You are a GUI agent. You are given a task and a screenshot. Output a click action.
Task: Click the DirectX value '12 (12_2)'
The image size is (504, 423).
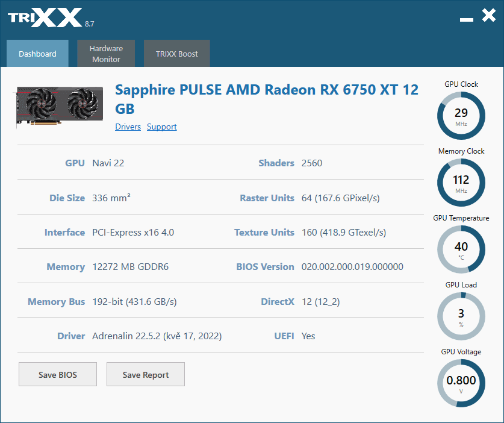tap(320, 302)
